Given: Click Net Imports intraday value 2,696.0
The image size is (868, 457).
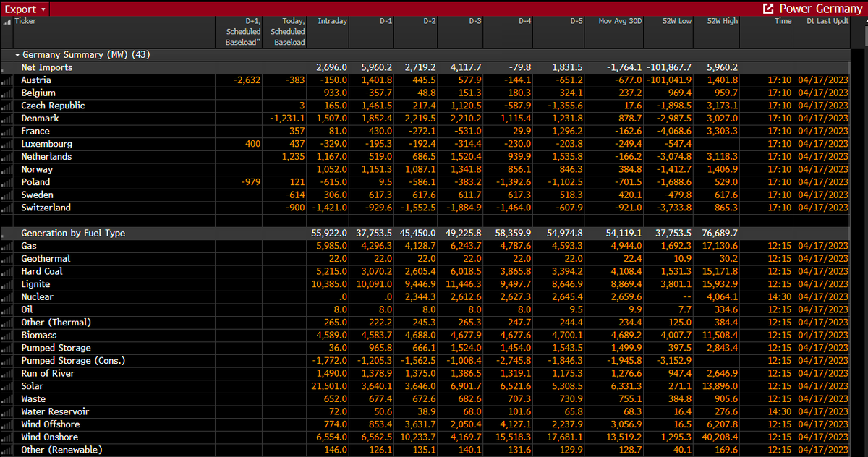Looking at the screenshot, I should [332, 68].
